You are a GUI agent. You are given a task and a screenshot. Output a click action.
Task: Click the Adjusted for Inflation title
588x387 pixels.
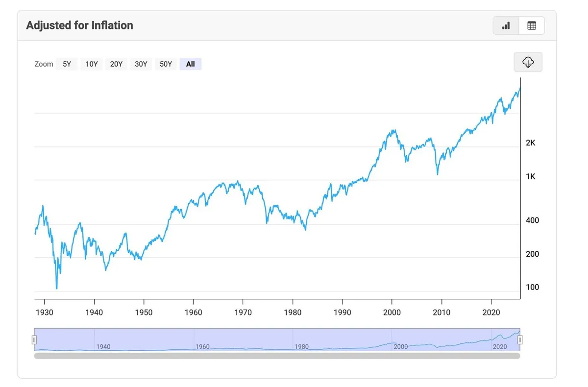tap(79, 25)
